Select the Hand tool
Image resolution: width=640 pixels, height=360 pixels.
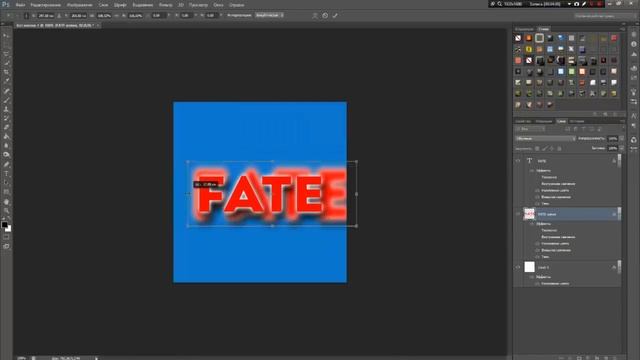6,202
